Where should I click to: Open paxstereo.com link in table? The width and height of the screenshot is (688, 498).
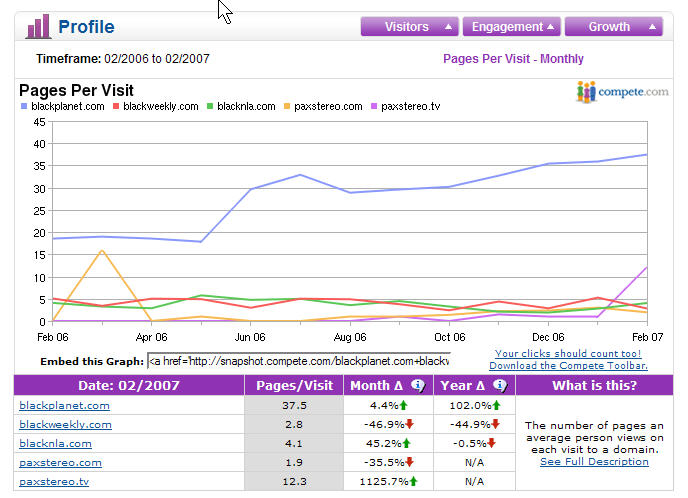click(61, 462)
